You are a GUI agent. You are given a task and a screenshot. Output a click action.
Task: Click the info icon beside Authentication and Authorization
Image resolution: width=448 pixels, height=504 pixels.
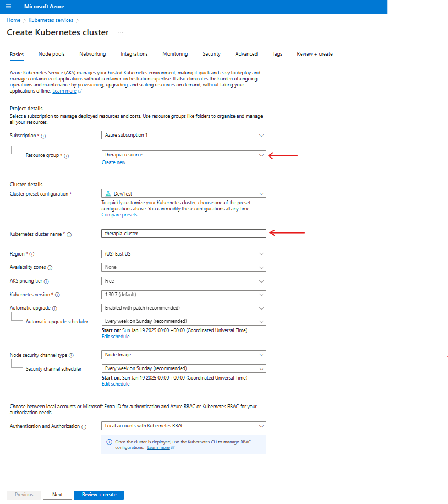coord(84,427)
